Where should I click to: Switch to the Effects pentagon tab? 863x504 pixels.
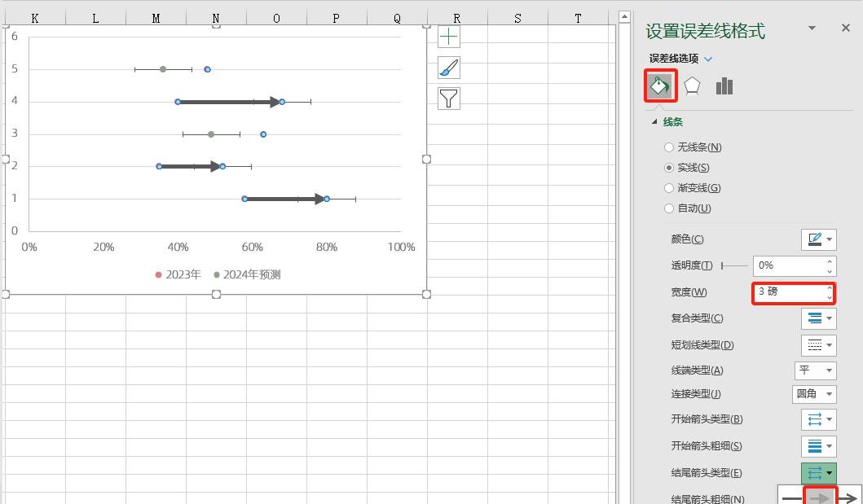(692, 85)
